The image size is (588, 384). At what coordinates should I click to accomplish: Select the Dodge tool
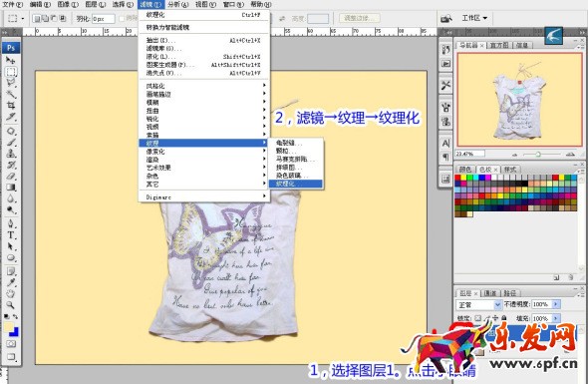click(x=11, y=209)
